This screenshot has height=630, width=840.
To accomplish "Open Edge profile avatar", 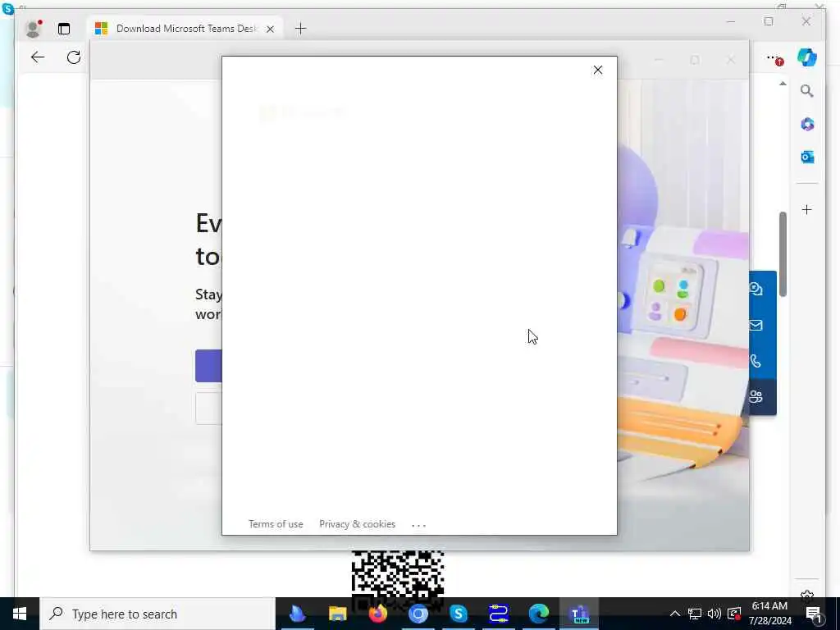I will coord(33,29).
